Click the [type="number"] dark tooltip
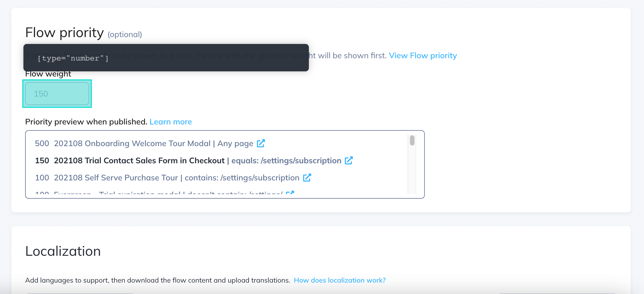The width and height of the screenshot is (644, 294). pos(166,58)
